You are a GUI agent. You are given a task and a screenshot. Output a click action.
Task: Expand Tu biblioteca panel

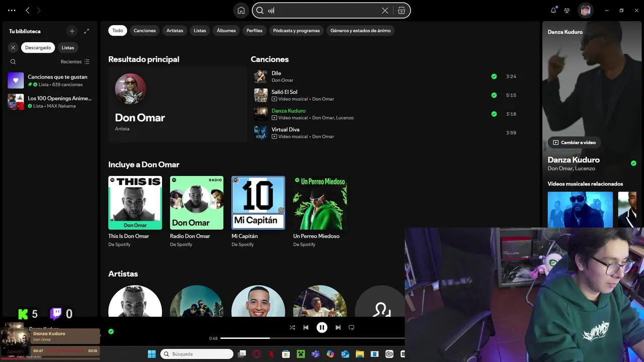pos(87,31)
